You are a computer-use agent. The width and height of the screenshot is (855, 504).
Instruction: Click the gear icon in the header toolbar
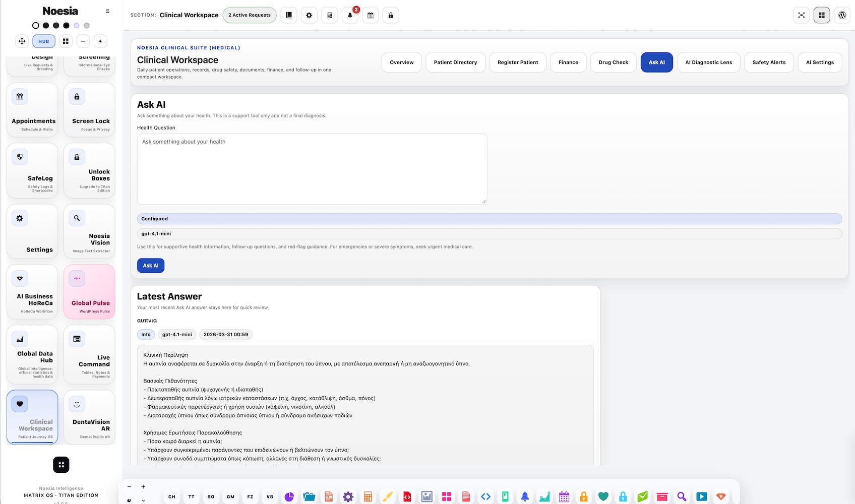[309, 15]
